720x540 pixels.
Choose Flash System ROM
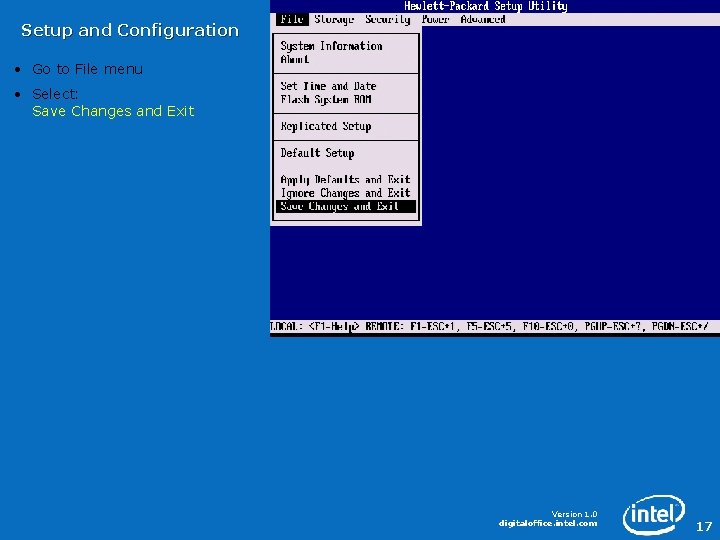[326, 99]
